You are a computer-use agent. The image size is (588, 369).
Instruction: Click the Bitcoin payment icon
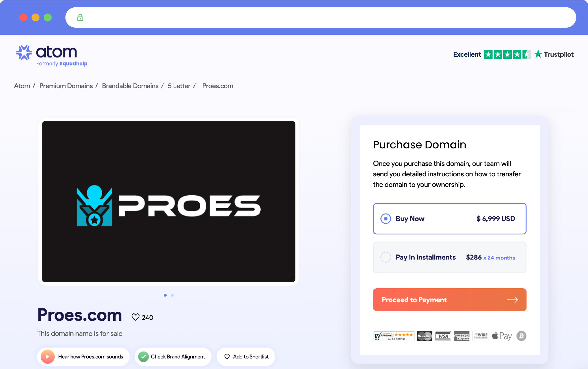[521, 336]
